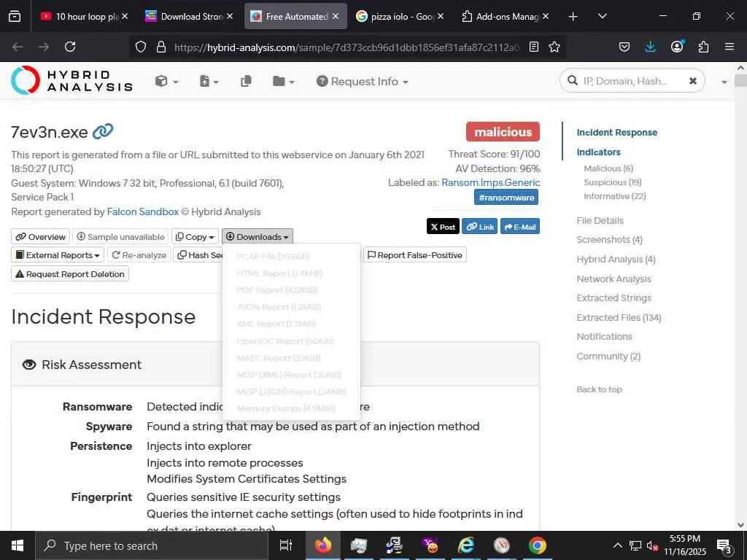Viewport: 747px width, 560px height.
Task: Expand the Copy dropdown button
Action: (x=194, y=237)
